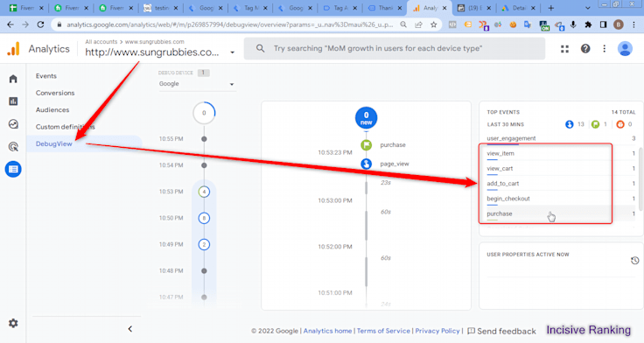The width and height of the screenshot is (644, 343).
Task: Open the Advertising icon in the left rail
Action: coord(13,147)
